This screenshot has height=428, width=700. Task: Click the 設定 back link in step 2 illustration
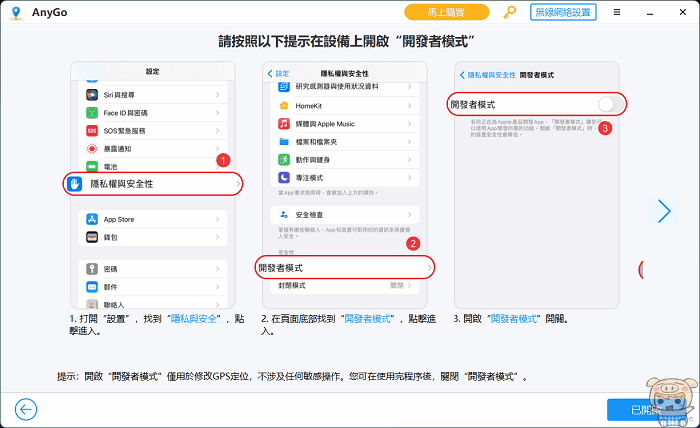pyautogui.click(x=278, y=74)
